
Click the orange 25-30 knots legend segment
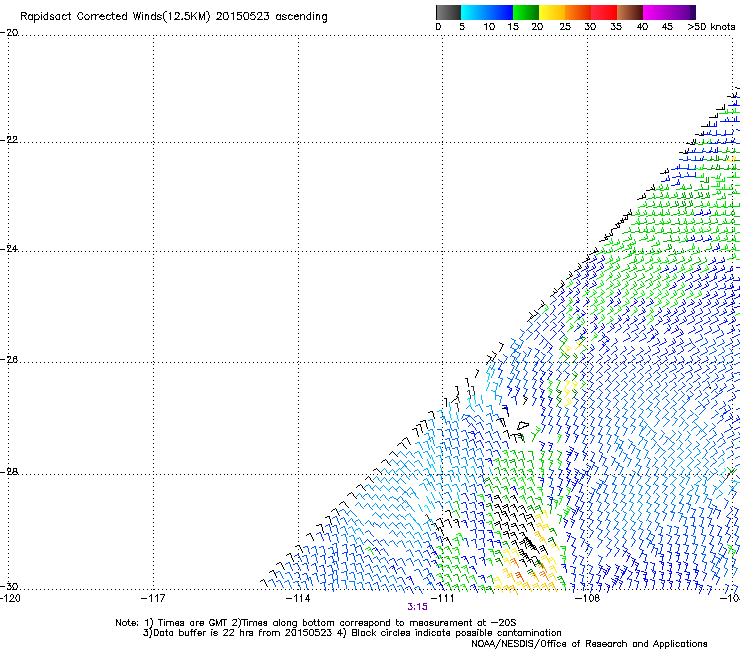coord(578,12)
